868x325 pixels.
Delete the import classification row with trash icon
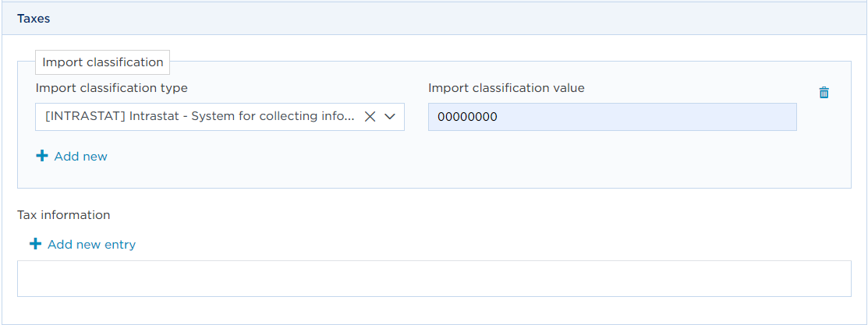tap(824, 93)
